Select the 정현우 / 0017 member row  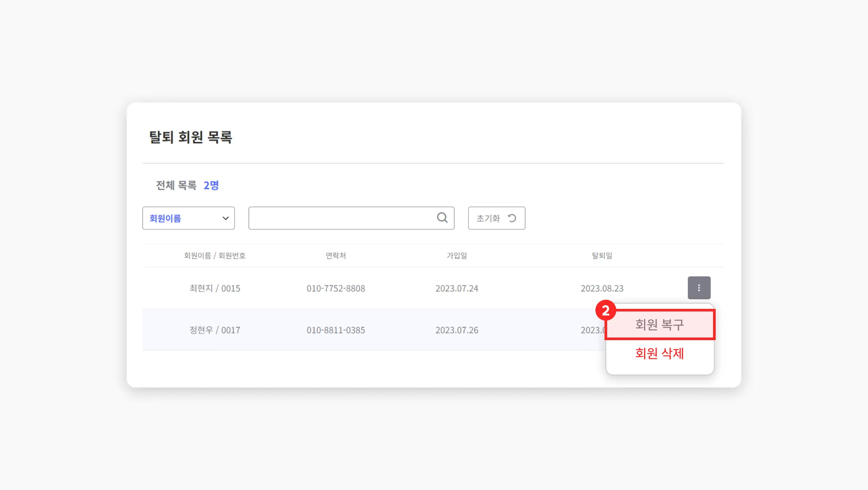(214, 330)
